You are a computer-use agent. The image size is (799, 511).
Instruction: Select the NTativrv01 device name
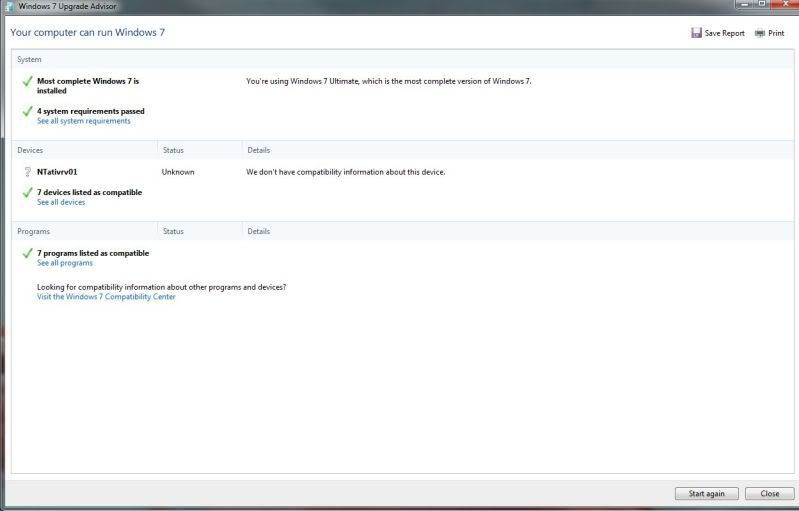click(57, 172)
